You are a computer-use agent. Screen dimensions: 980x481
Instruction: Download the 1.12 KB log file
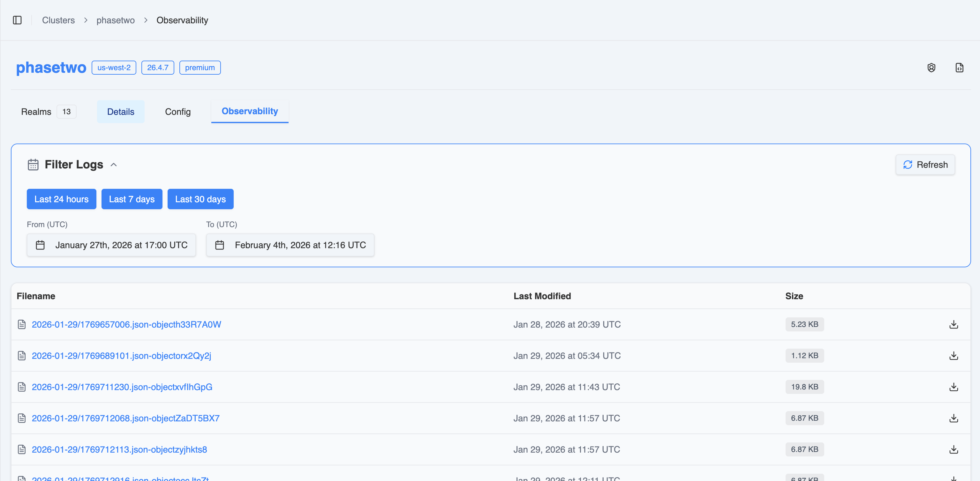(x=954, y=356)
